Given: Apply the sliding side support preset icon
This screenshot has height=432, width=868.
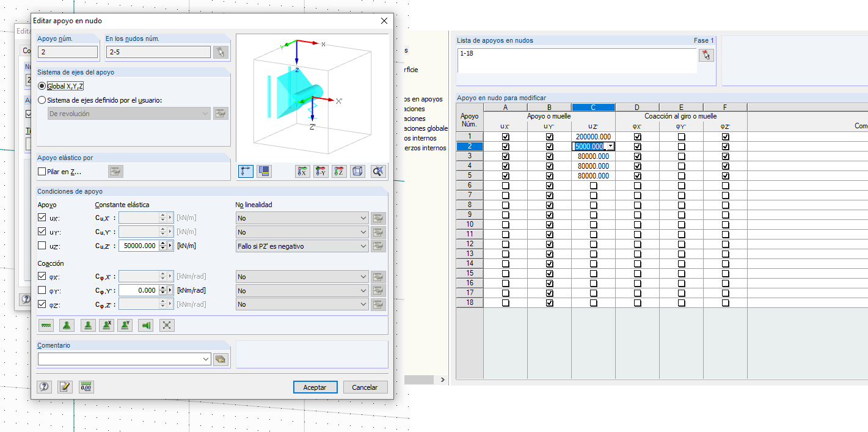Looking at the screenshot, I should click(x=145, y=325).
